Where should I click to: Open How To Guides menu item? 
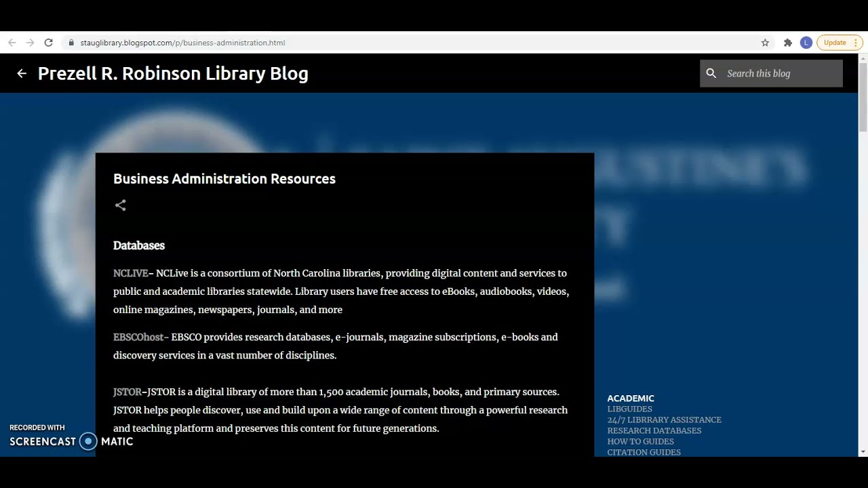pos(641,441)
